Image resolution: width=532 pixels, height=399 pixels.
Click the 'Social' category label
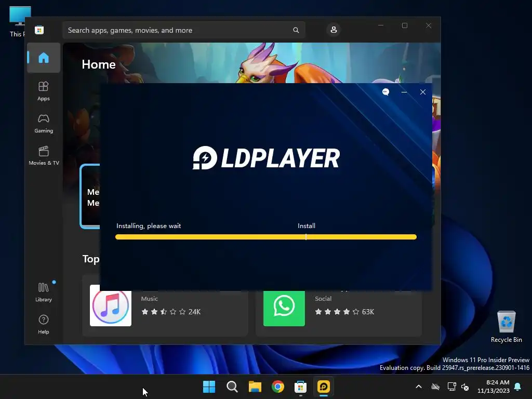pyautogui.click(x=323, y=299)
